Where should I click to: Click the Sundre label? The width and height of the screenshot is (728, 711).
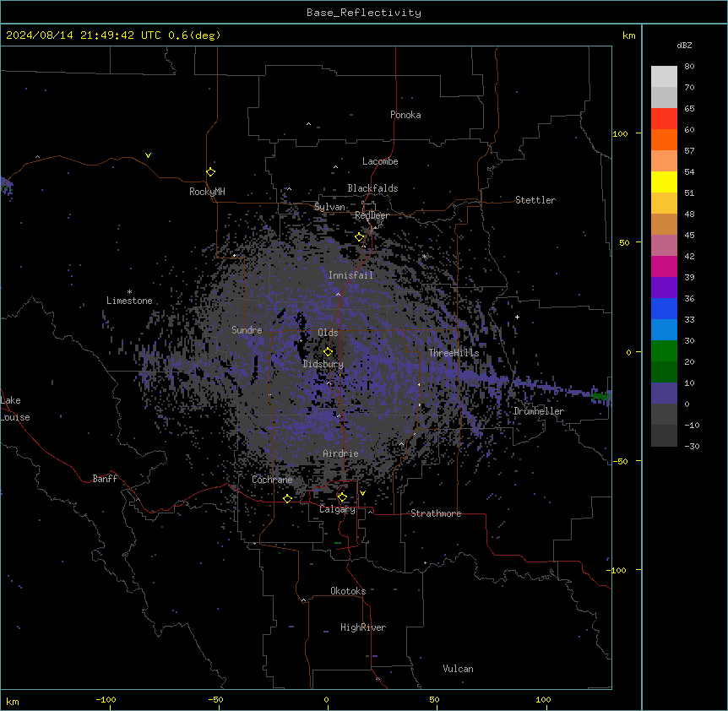coord(247,330)
